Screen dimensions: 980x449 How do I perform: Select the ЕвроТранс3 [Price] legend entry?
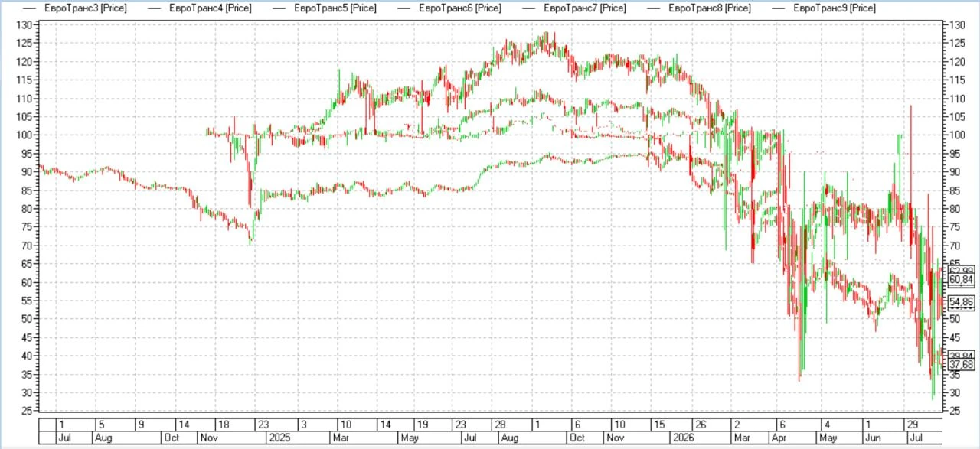86,8
